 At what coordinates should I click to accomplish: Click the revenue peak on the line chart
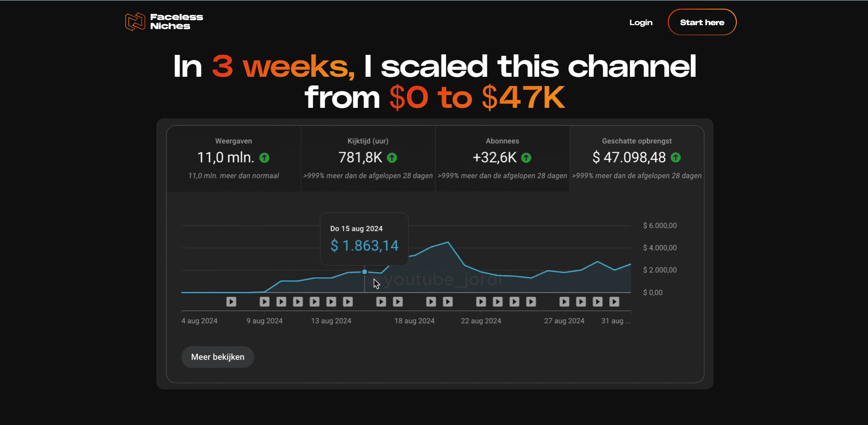point(448,242)
